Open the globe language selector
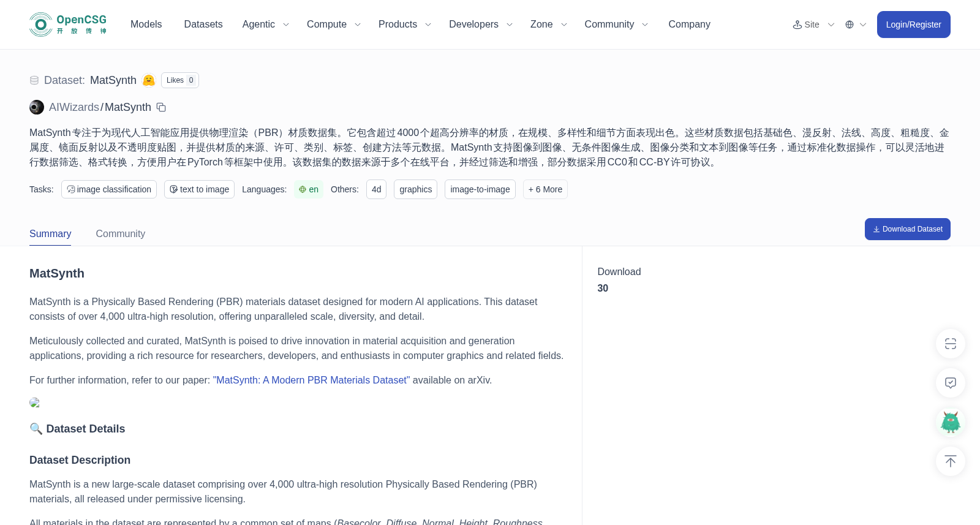 point(850,25)
